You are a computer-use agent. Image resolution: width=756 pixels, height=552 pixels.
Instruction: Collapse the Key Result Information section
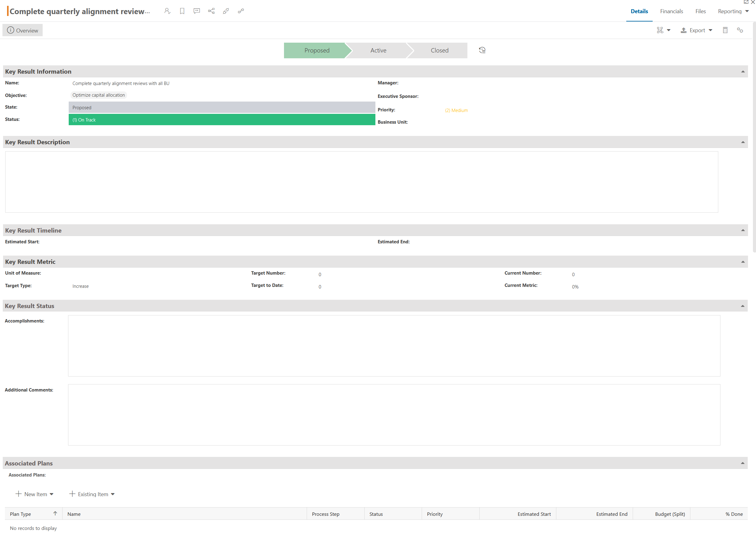[x=743, y=71]
